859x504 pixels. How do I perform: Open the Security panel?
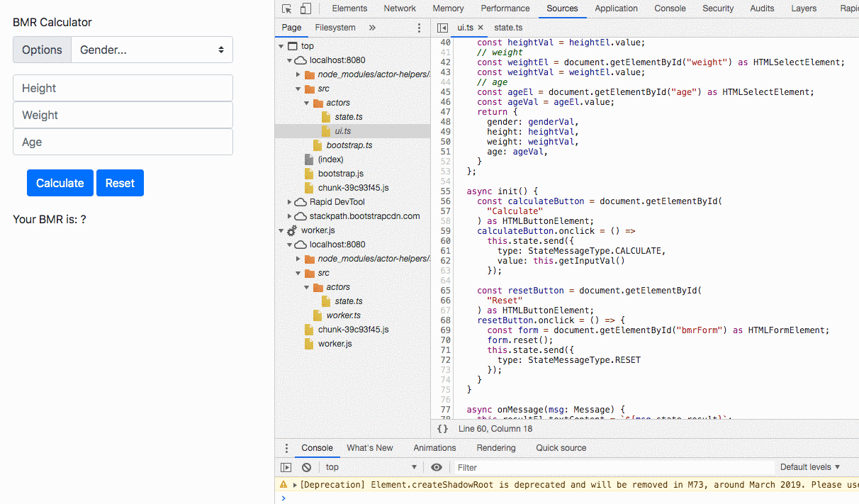pos(718,9)
